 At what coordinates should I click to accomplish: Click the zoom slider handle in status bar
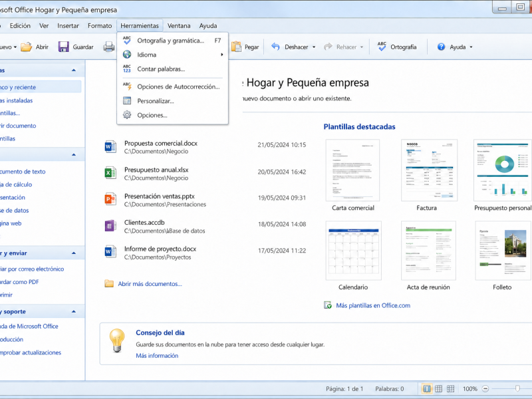[517, 389]
